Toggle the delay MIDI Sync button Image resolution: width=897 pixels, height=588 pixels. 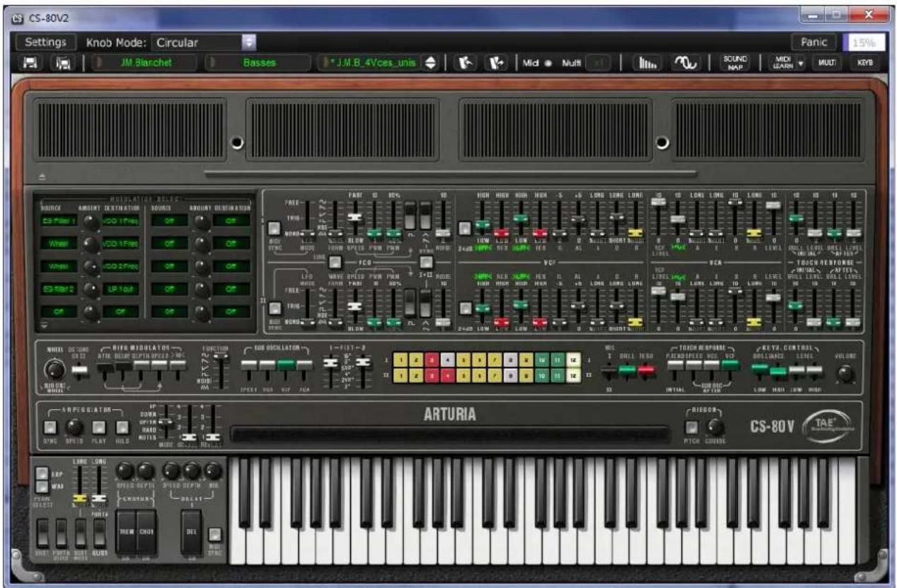click(215, 534)
